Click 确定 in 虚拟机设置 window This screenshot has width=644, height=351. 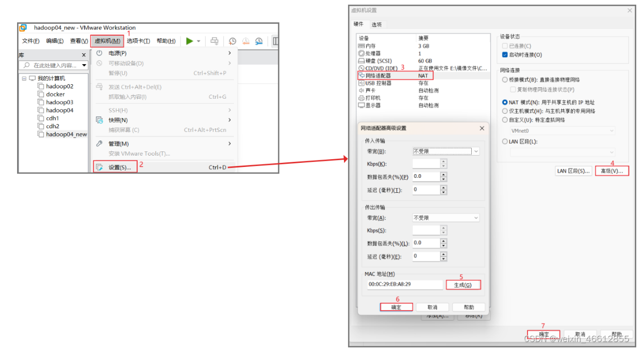544,334
